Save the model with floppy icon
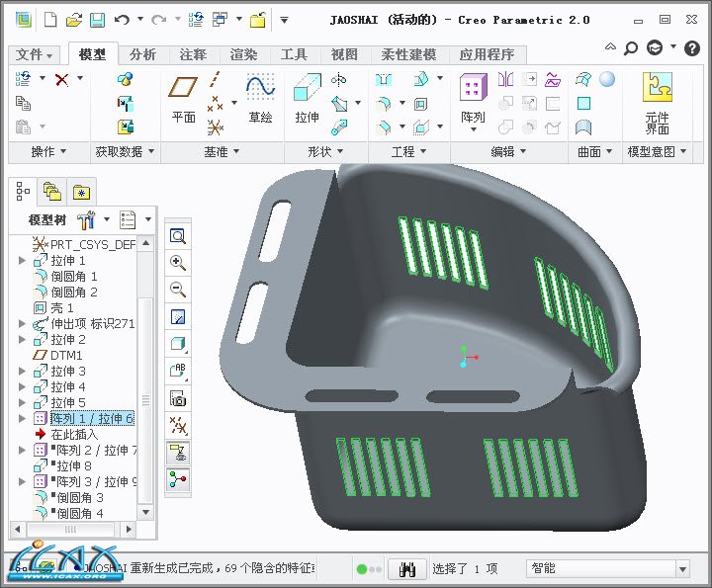712x588 pixels. click(97, 20)
